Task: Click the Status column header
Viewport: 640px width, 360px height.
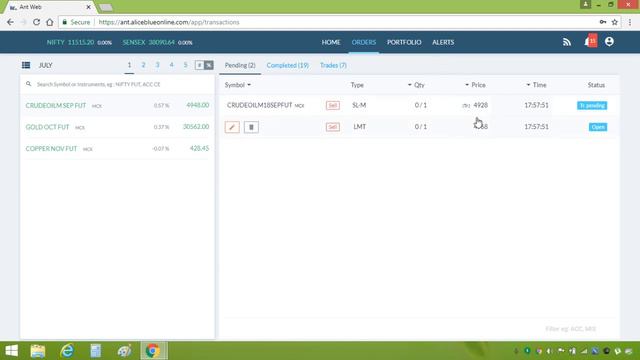Action: click(596, 85)
